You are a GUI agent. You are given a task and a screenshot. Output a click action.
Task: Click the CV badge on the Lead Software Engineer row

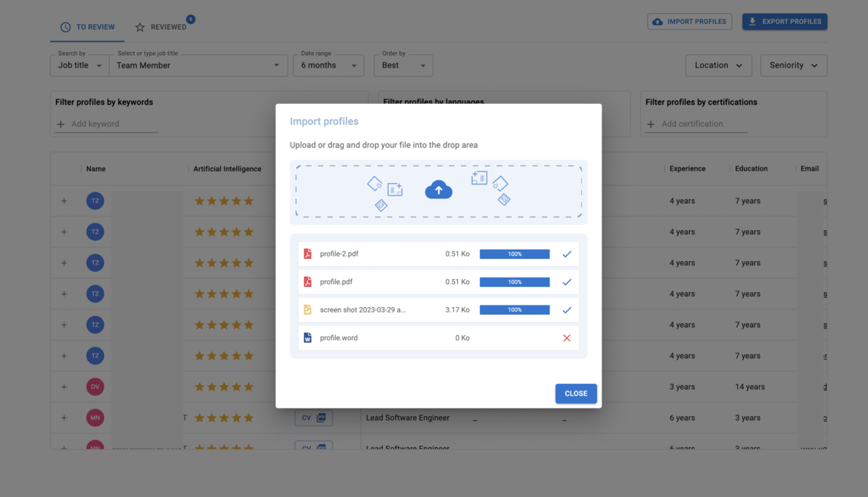click(x=313, y=417)
